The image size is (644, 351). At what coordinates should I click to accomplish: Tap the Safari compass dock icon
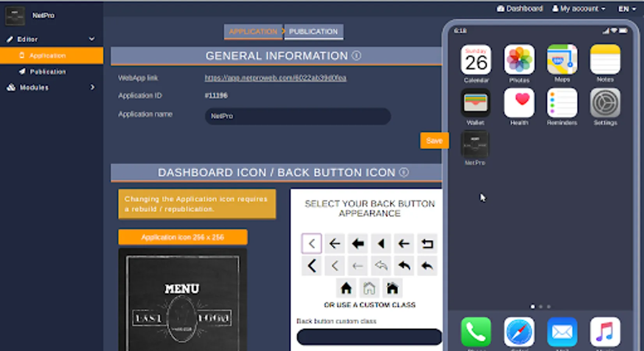(x=519, y=332)
